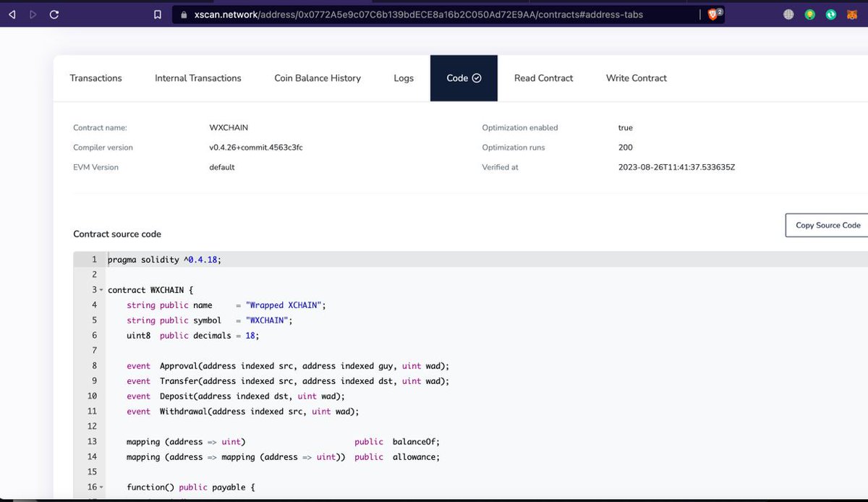Open the Internal Transactions tab
The width and height of the screenshot is (868, 502).
(x=198, y=78)
